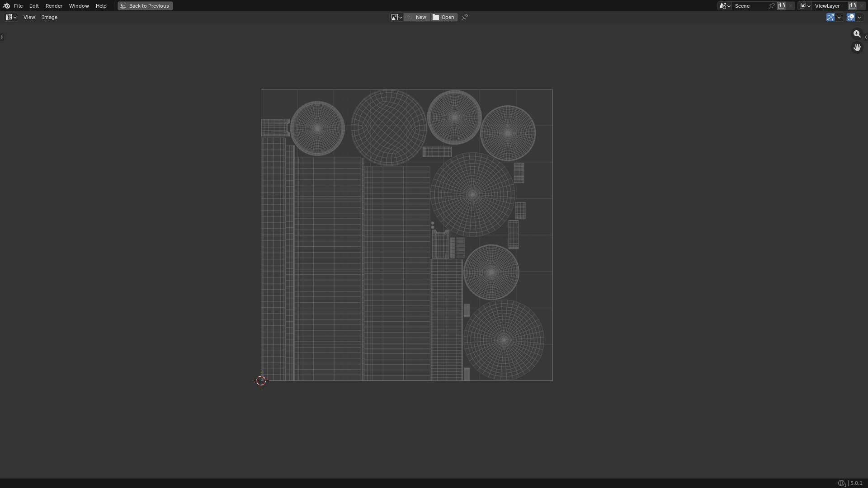Click the add view layer icon

(853, 6)
